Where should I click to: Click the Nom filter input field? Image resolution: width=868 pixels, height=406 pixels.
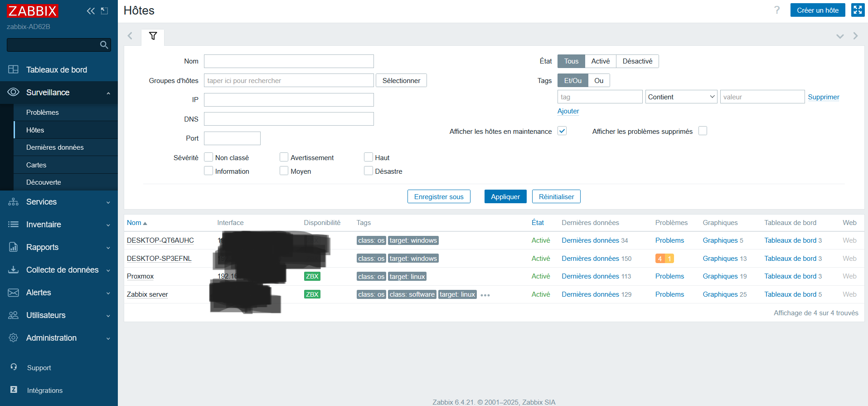[x=289, y=61]
